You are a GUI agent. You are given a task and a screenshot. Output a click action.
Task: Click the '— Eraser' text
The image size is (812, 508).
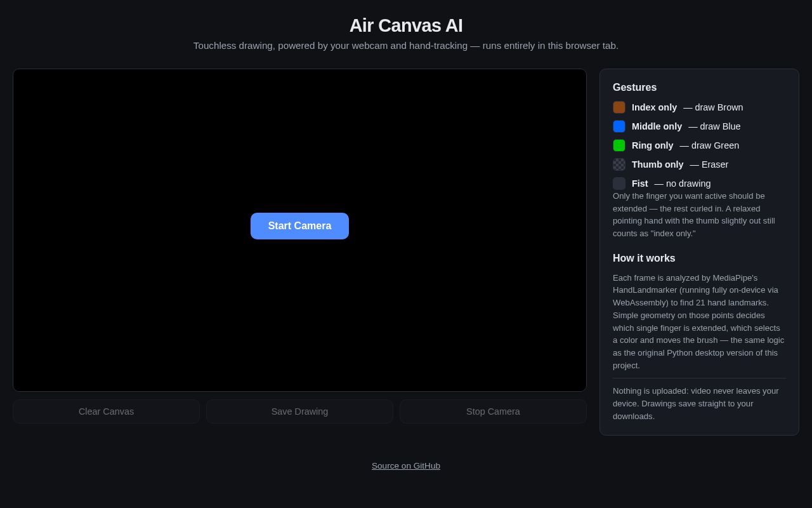(709, 164)
